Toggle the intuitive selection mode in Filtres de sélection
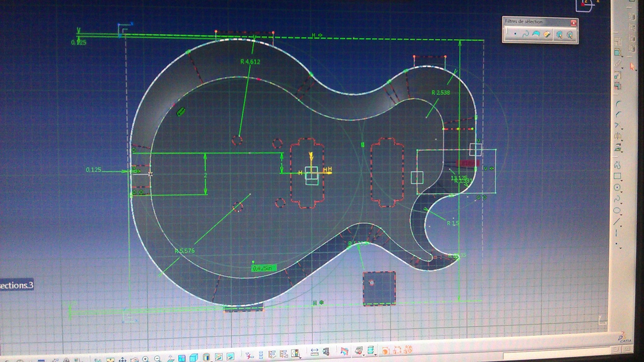This screenshot has width=644, height=362. point(560,34)
